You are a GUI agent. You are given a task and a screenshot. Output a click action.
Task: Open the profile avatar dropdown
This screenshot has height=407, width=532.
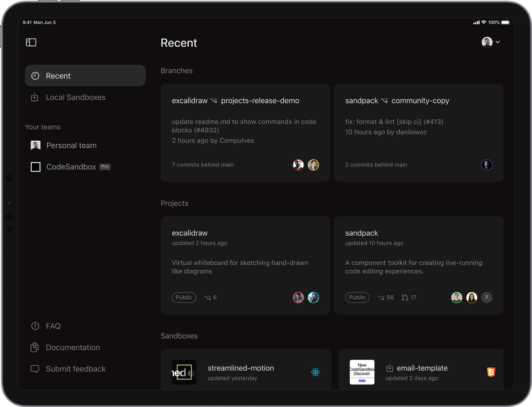487,42
